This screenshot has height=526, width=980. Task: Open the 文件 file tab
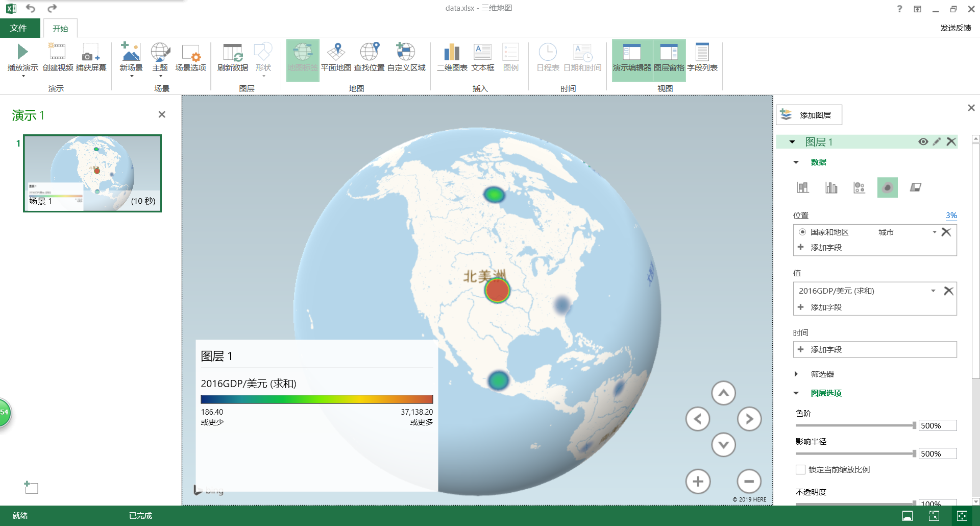pos(19,28)
